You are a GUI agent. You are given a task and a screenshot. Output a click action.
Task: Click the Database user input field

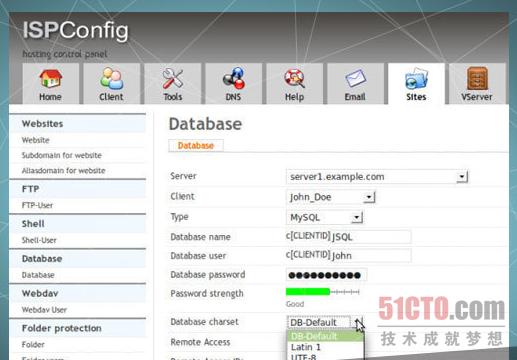[371, 256]
